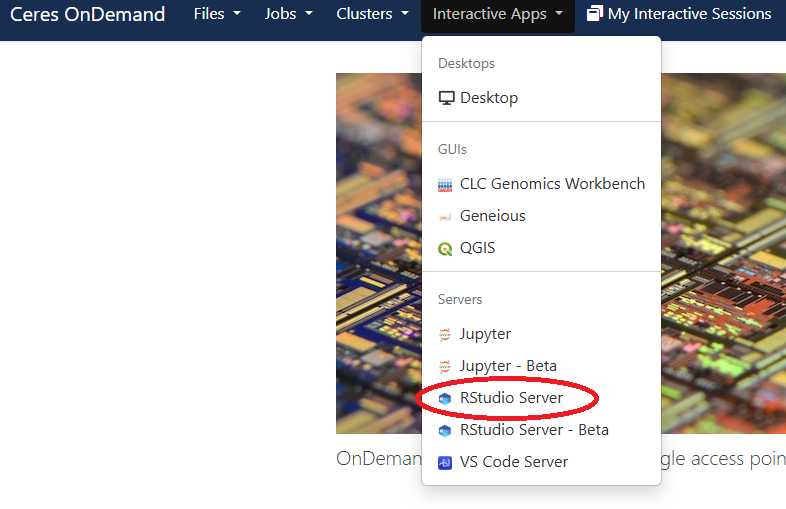
Task: Choose Geneious from GUIs list
Action: pyautogui.click(x=541, y=216)
